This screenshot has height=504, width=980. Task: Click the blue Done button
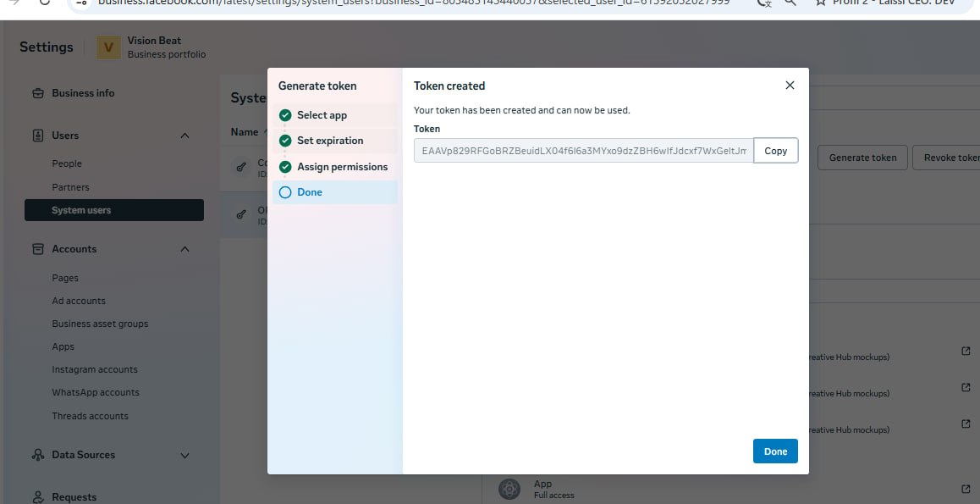pos(775,451)
